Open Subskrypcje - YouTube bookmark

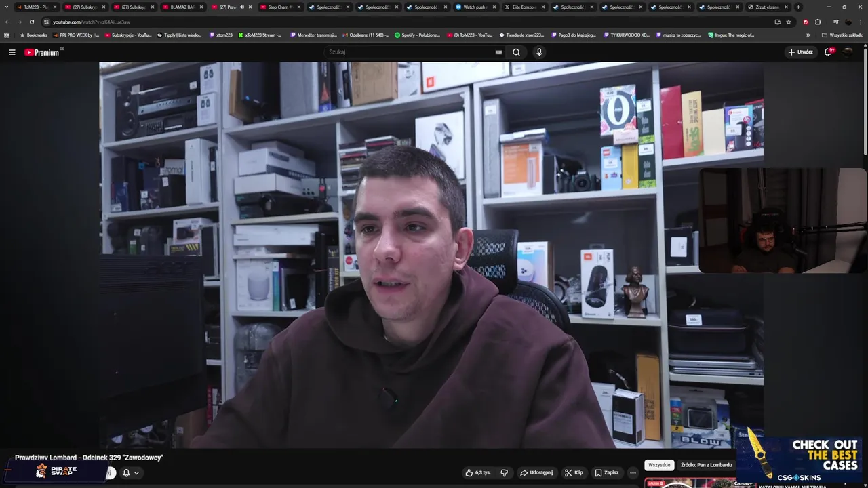tap(127, 35)
